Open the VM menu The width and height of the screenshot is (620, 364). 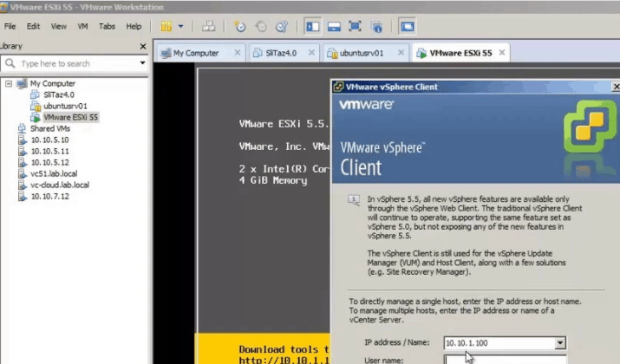pyautogui.click(x=82, y=27)
